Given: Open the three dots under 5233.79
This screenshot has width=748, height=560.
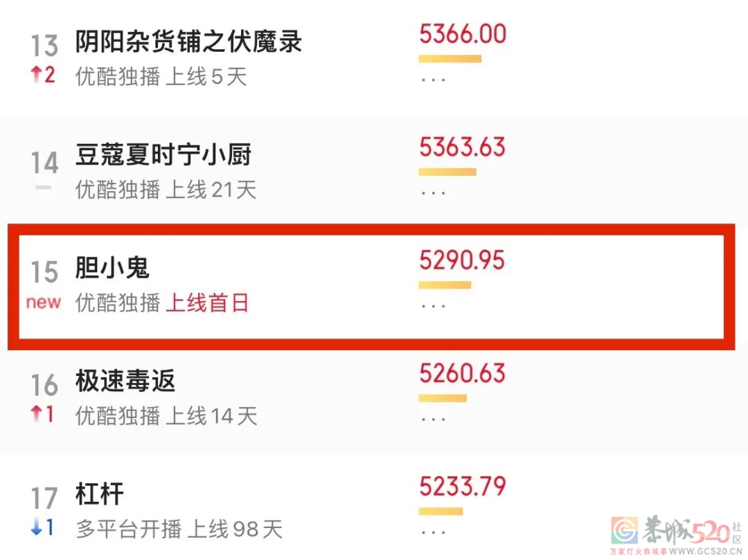Looking at the screenshot, I should 434,532.
